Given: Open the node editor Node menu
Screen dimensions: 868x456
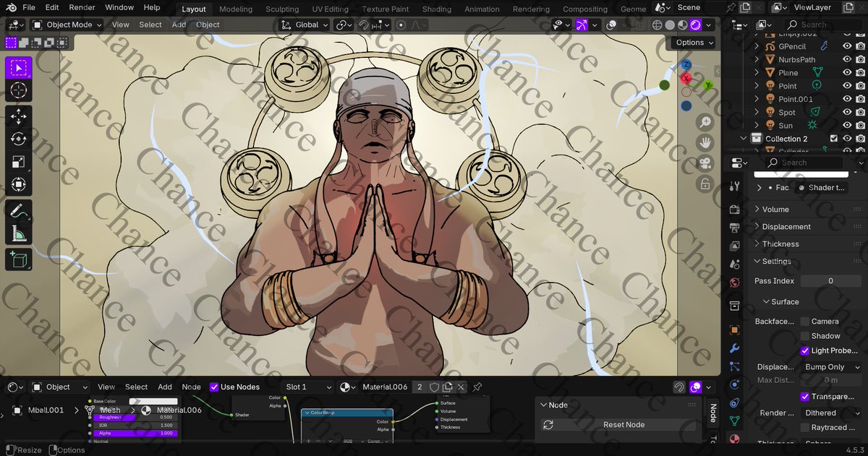Looking at the screenshot, I should click(x=191, y=387).
